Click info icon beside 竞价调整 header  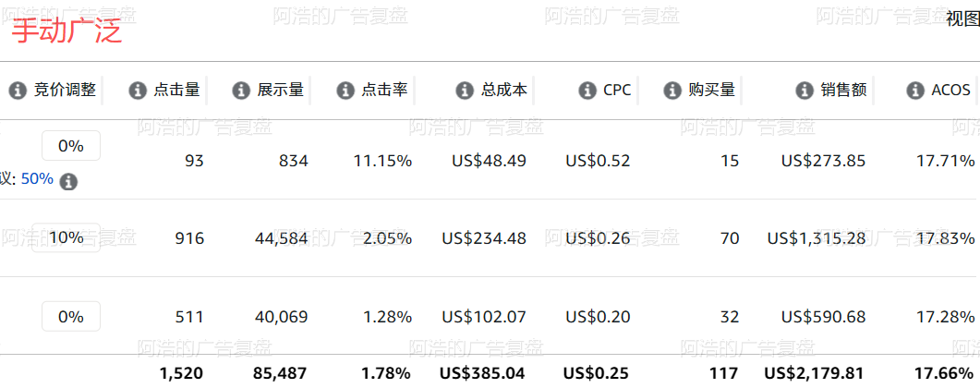click(18, 91)
